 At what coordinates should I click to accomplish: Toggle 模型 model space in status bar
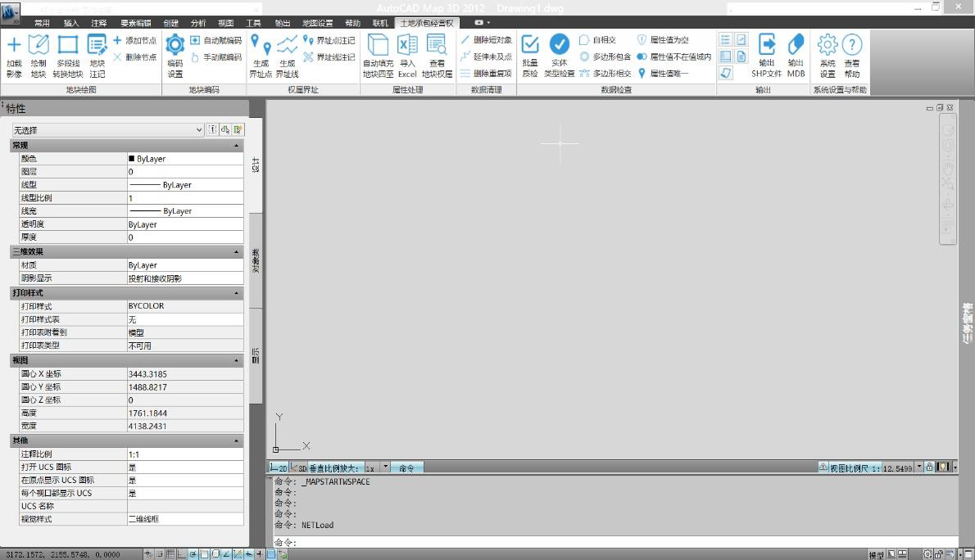(x=876, y=554)
